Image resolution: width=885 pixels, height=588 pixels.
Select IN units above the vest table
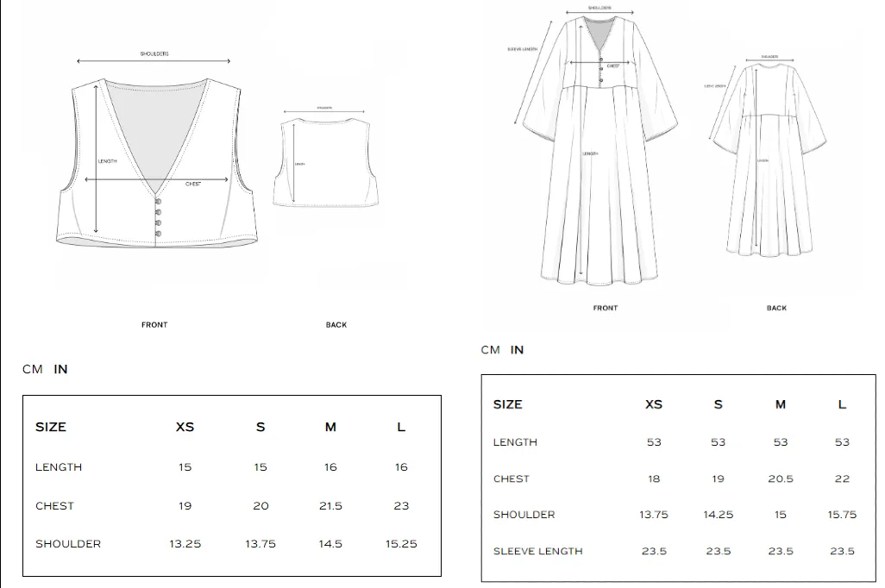(x=60, y=369)
